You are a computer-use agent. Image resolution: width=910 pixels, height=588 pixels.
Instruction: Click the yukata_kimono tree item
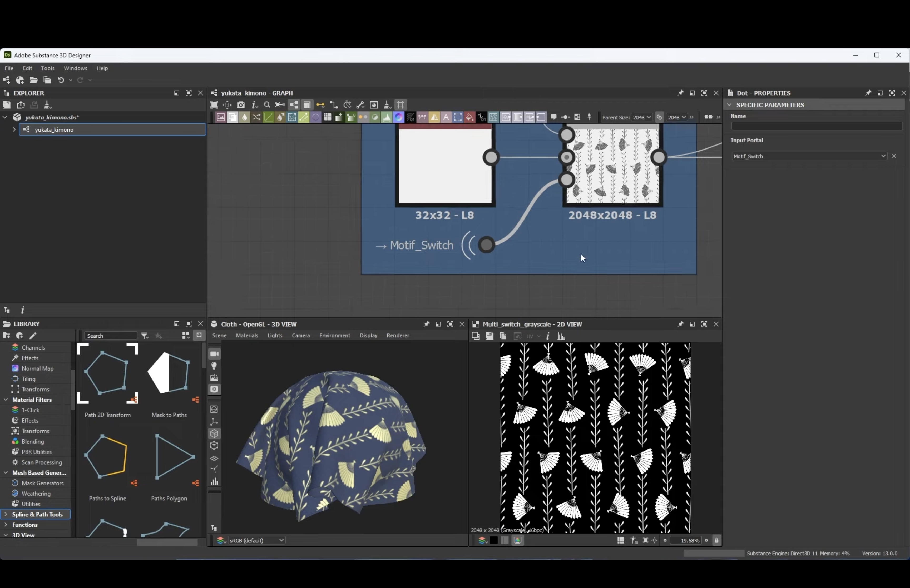click(55, 129)
